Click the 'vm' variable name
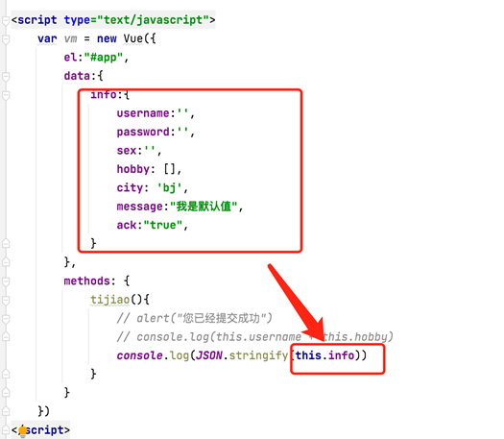The image size is (504, 439). (71, 39)
